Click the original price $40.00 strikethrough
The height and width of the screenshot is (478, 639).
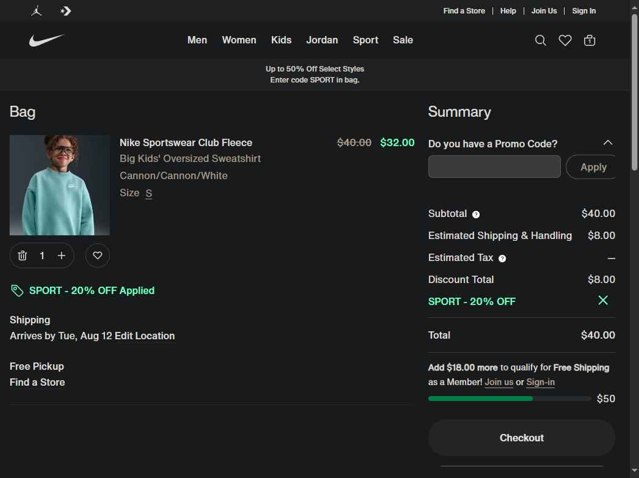(x=354, y=143)
